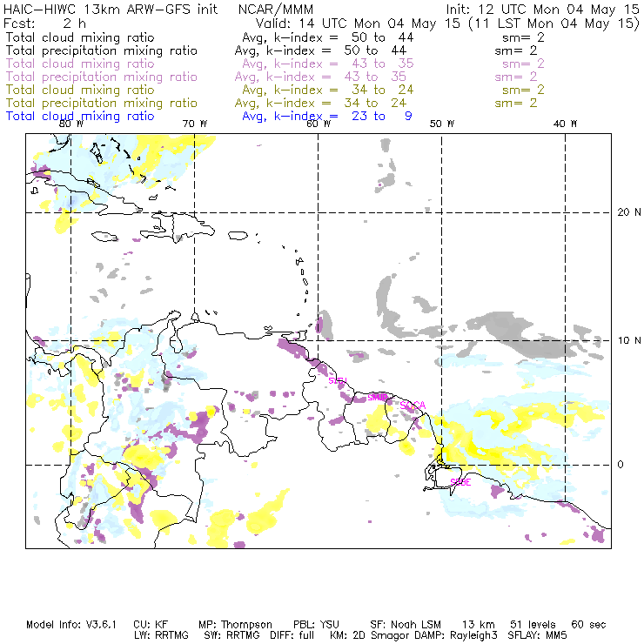The height and width of the screenshot is (644, 644).
Task: Click the "60 W" longitude label
Action: [319, 124]
